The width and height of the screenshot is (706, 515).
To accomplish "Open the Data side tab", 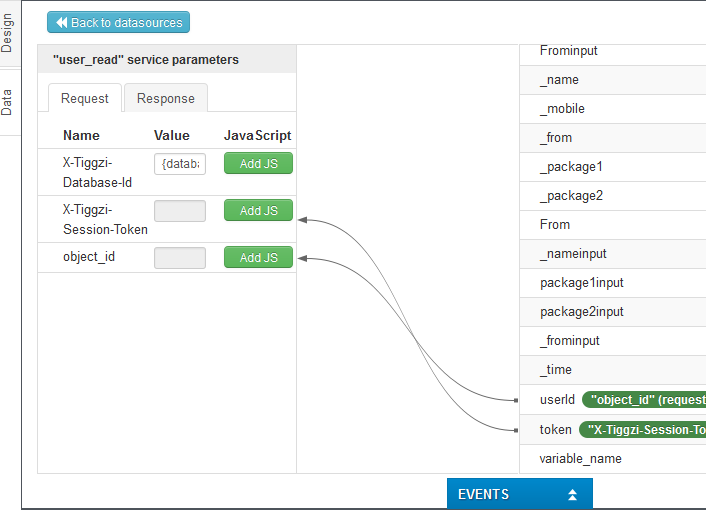I will point(8,101).
